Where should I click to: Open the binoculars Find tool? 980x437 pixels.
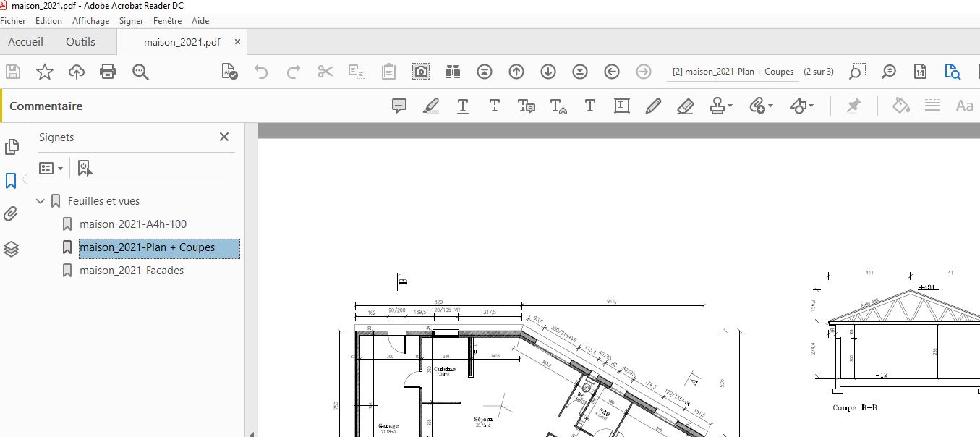point(453,72)
